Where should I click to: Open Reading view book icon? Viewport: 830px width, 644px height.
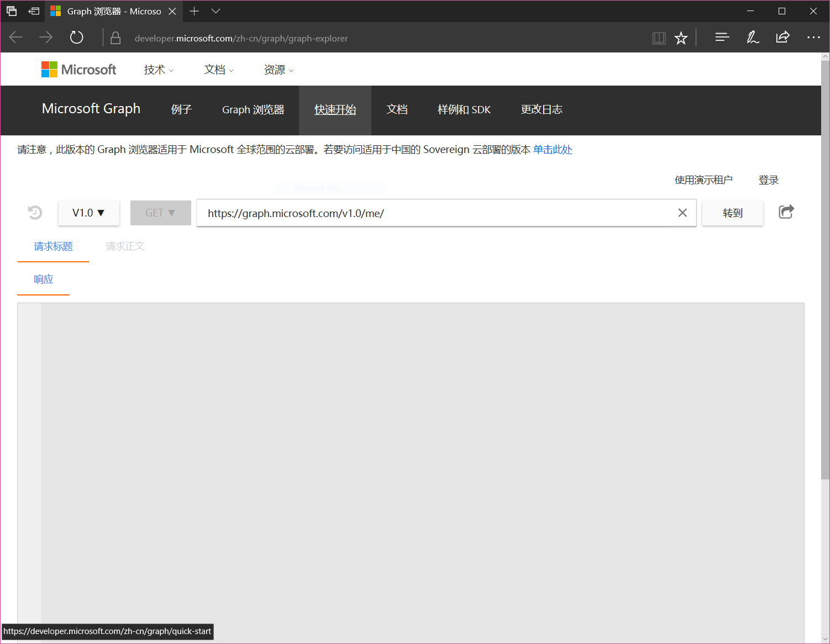click(x=659, y=38)
